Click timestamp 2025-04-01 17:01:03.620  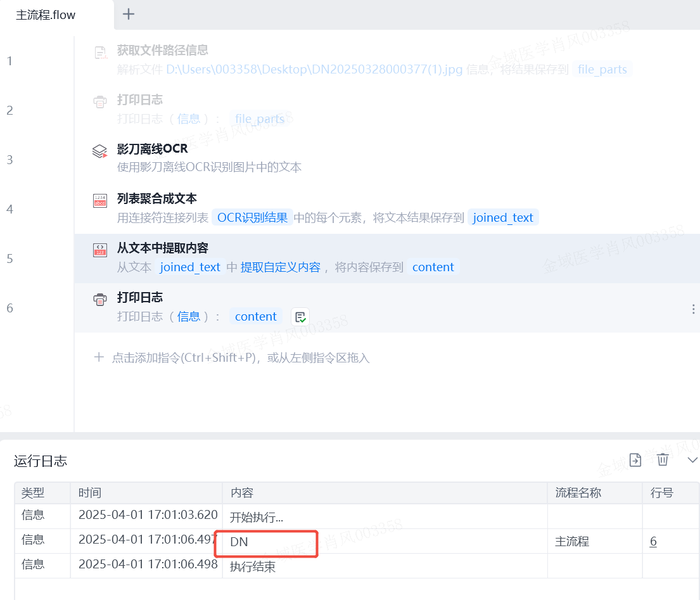tap(148, 514)
